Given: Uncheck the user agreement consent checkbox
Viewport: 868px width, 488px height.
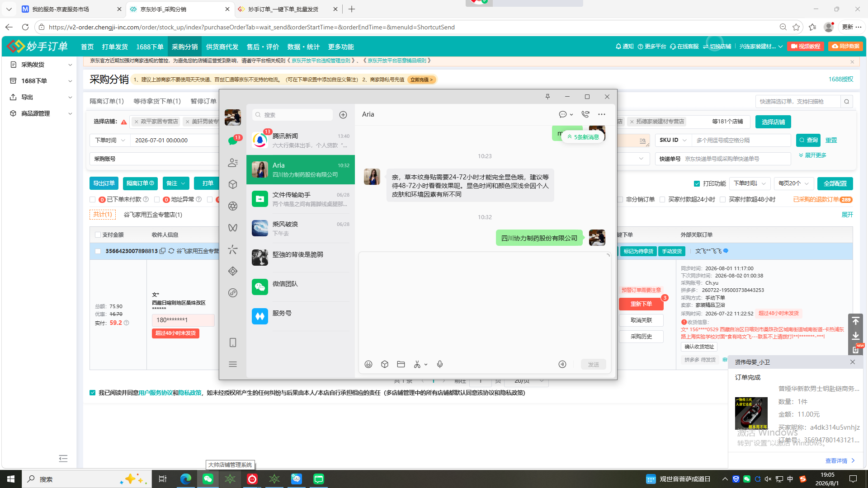Looking at the screenshot, I should [x=93, y=393].
